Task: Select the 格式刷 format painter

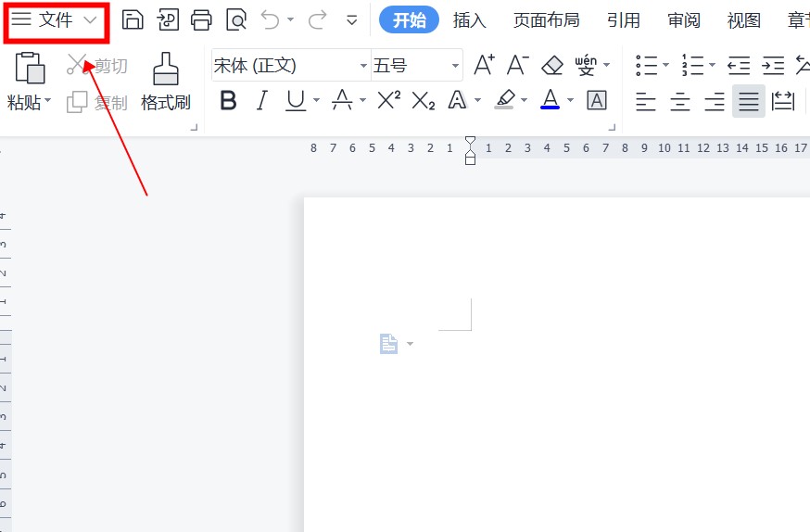Action: pos(166,82)
